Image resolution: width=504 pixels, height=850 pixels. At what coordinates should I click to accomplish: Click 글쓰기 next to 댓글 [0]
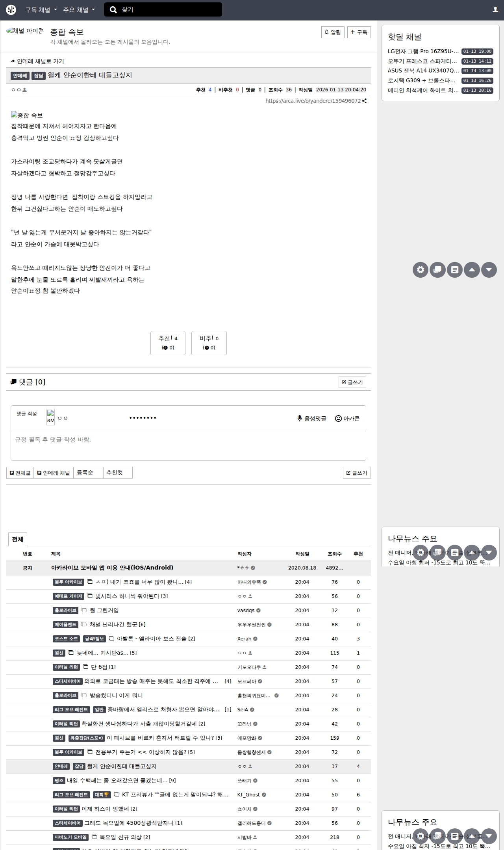pyautogui.click(x=352, y=382)
